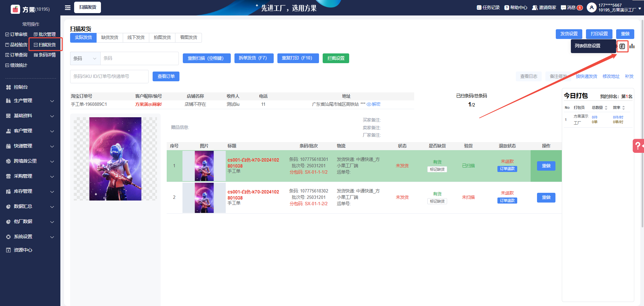Click 重做 in row 2 of the table
644x306 pixels.
point(546,198)
